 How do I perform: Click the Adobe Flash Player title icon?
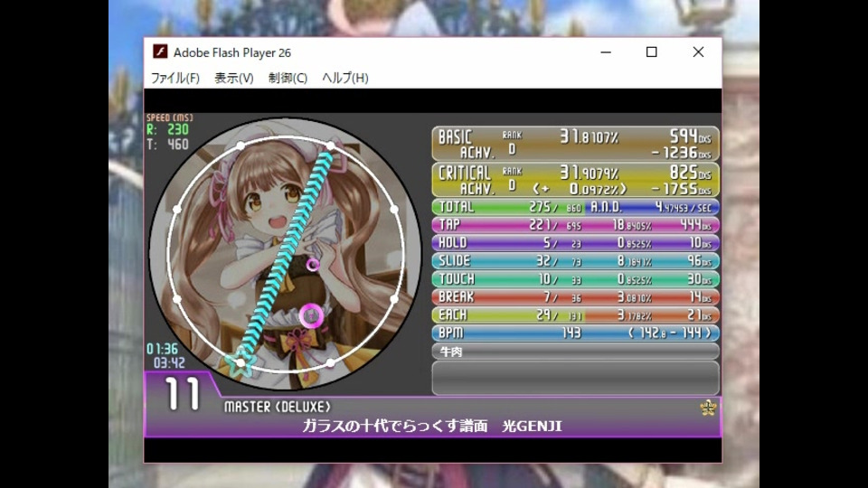[x=160, y=52]
